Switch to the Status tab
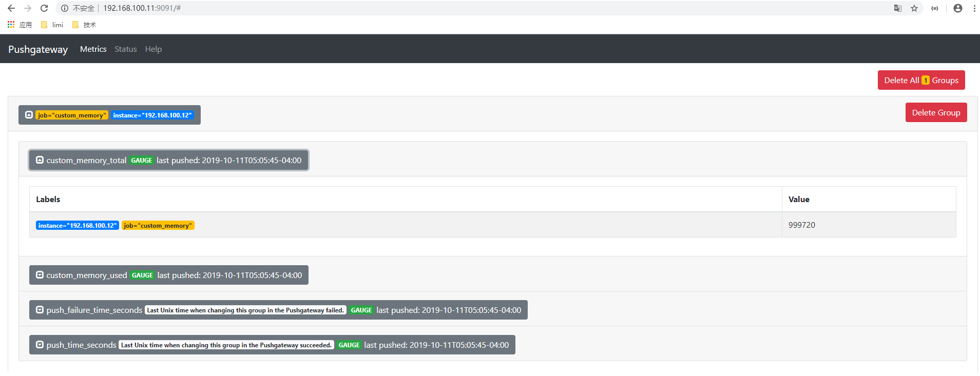The image size is (980, 376). [x=126, y=49]
